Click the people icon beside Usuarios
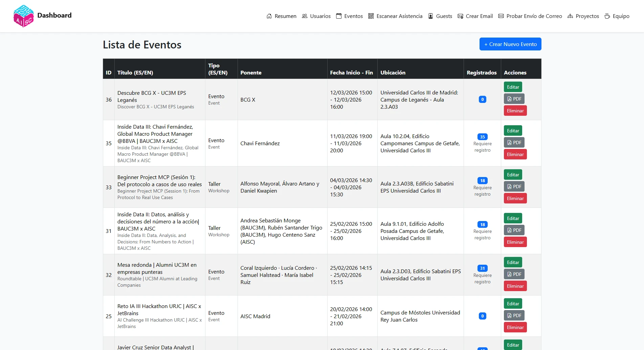The width and height of the screenshot is (644, 350). [x=305, y=16]
